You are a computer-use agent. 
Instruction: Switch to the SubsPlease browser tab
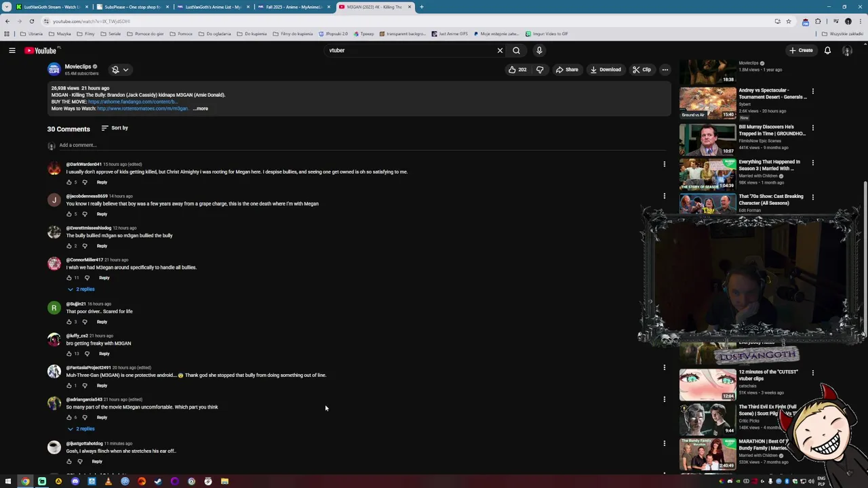click(x=129, y=7)
